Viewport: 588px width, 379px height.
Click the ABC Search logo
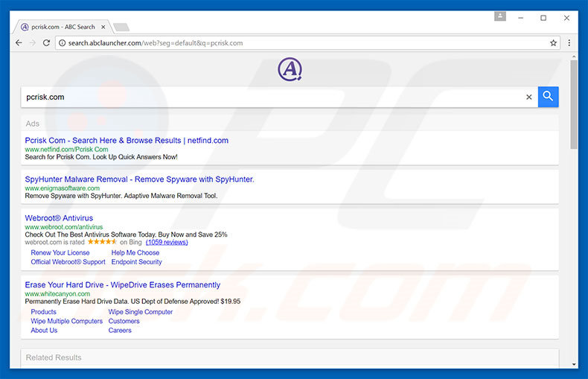290,69
